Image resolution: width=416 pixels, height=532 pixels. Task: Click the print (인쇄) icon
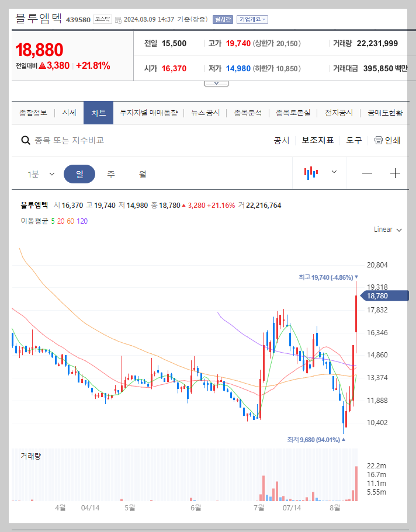(x=379, y=140)
